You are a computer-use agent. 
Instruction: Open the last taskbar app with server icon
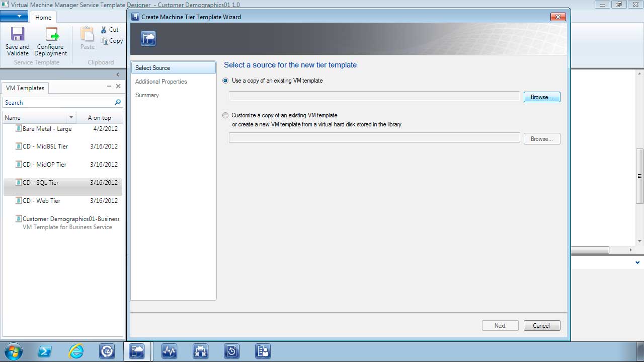(x=263, y=351)
